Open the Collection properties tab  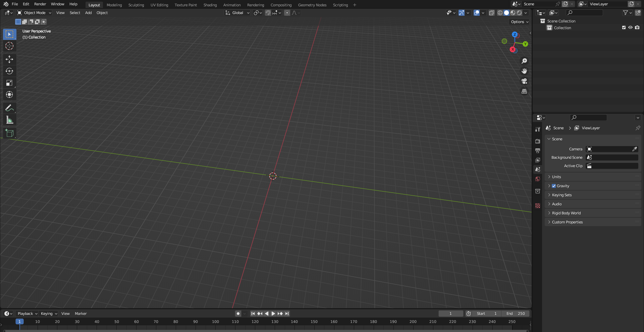click(538, 191)
